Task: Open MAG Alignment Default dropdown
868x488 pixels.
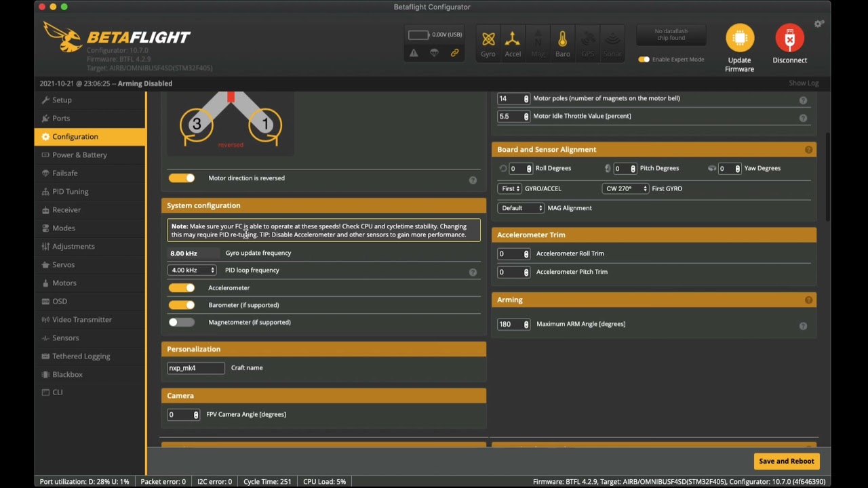Action: pos(521,208)
